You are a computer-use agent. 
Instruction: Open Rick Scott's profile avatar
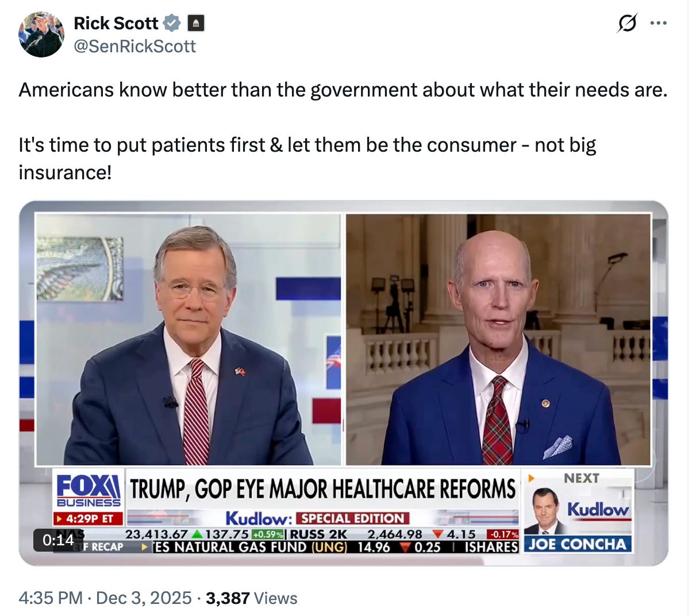coord(41,34)
